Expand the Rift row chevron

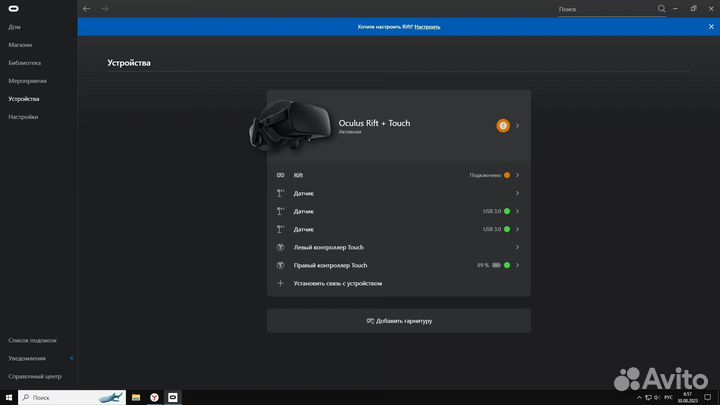pos(518,175)
